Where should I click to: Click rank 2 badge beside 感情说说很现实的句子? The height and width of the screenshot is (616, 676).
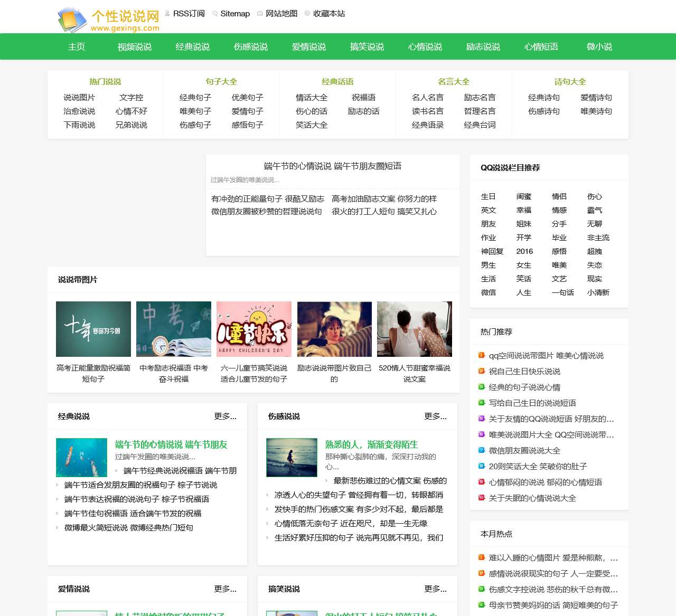(x=482, y=573)
